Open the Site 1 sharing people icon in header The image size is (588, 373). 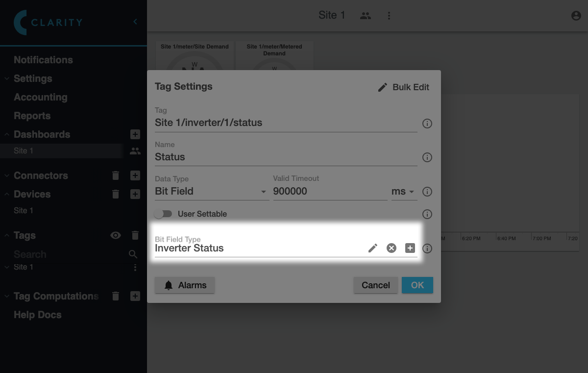tap(365, 16)
